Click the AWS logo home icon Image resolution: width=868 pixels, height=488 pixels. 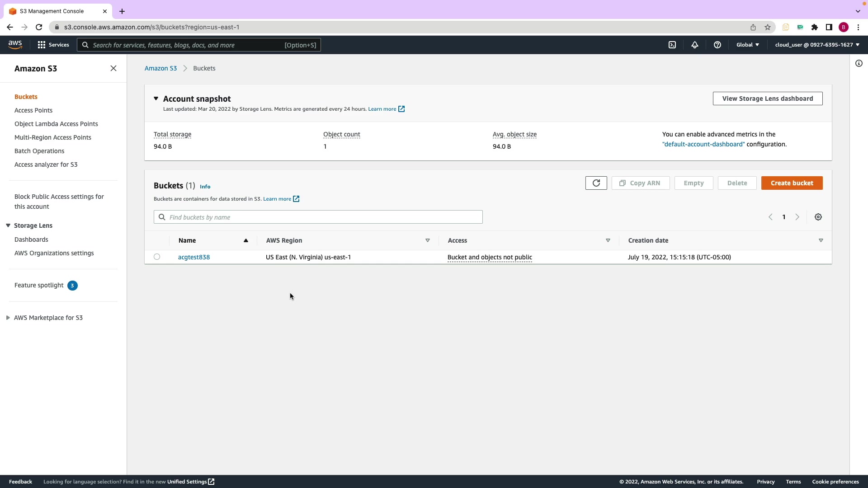15,44
